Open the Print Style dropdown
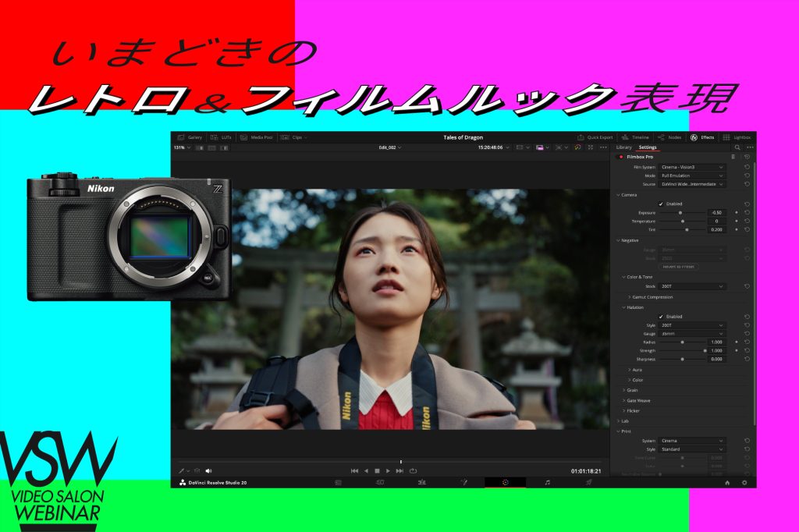The height and width of the screenshot is (532, 799). pyautogui.click(x=692, y=449)
